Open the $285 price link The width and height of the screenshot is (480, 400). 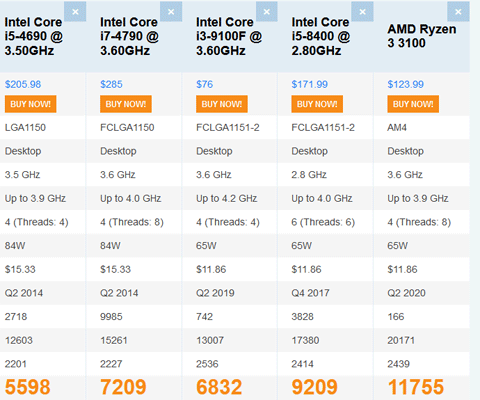(x=111, y=84)
